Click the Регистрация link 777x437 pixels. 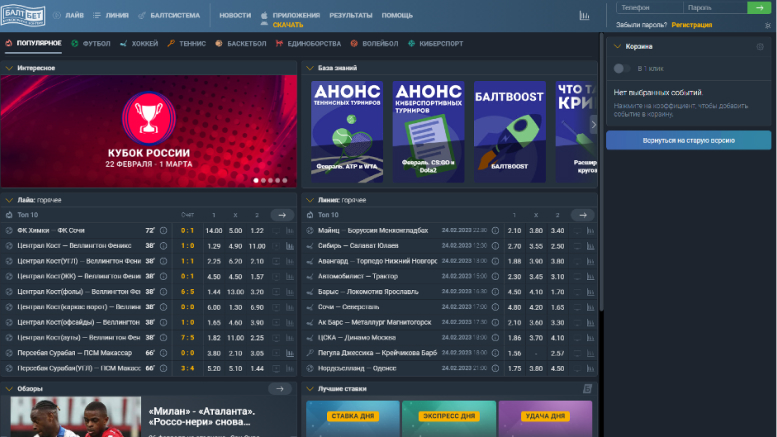pos(692,23)
